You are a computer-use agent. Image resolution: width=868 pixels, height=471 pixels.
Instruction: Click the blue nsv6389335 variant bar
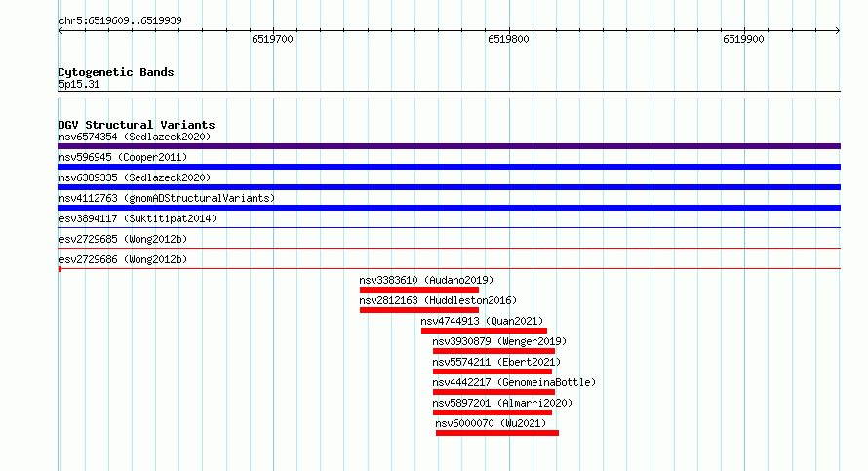(449, 187)
